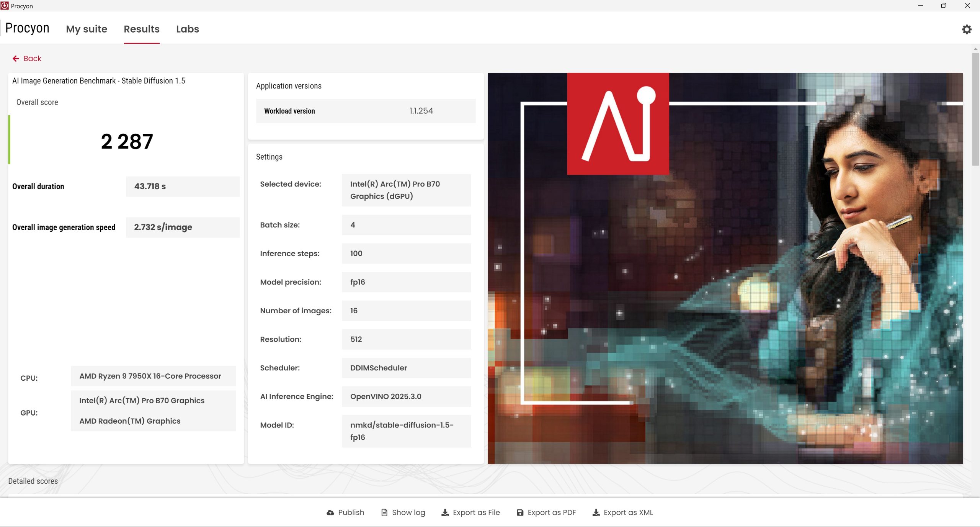Select the 43.718 s duration value
Image resolution: width=980 pixels, height=527 pixels.
coord(183,187)
